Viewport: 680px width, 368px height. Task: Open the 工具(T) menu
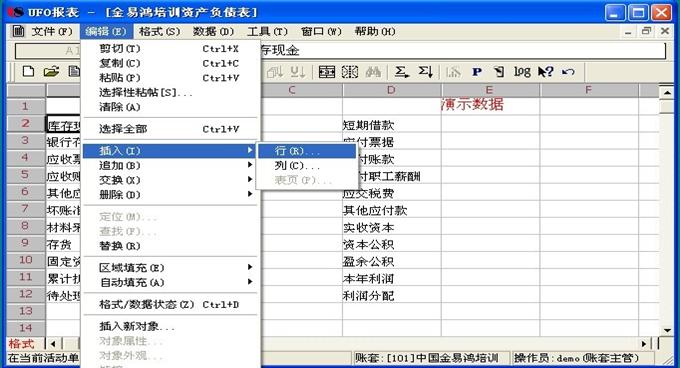[267, 32]
